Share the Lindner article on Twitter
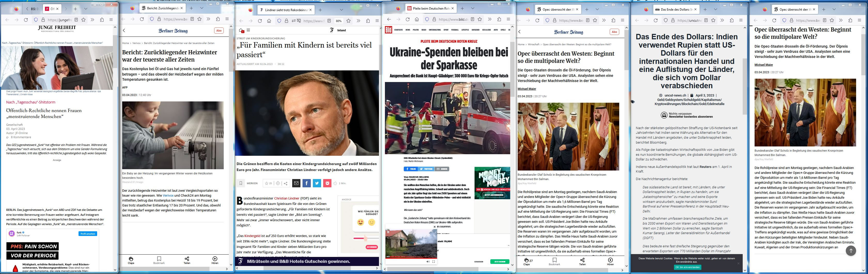 click(317, 183)
